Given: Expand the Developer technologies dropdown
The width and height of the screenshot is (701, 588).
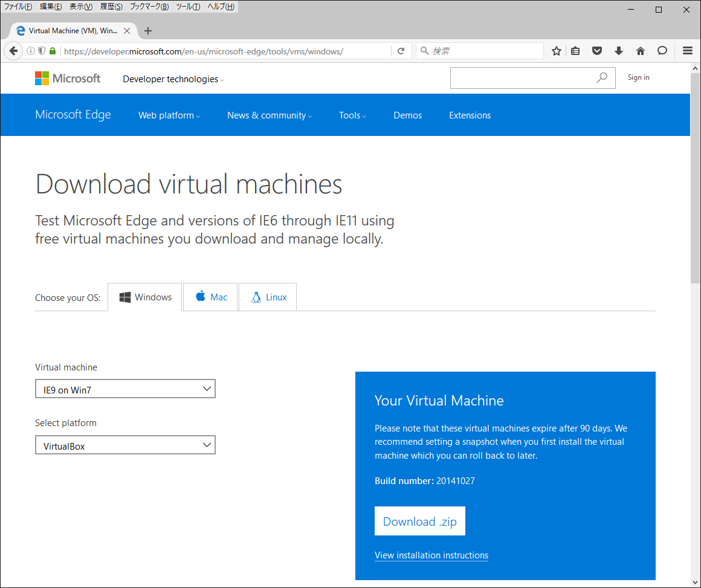Looking at the screenshot, I should [x=173, y=79].
